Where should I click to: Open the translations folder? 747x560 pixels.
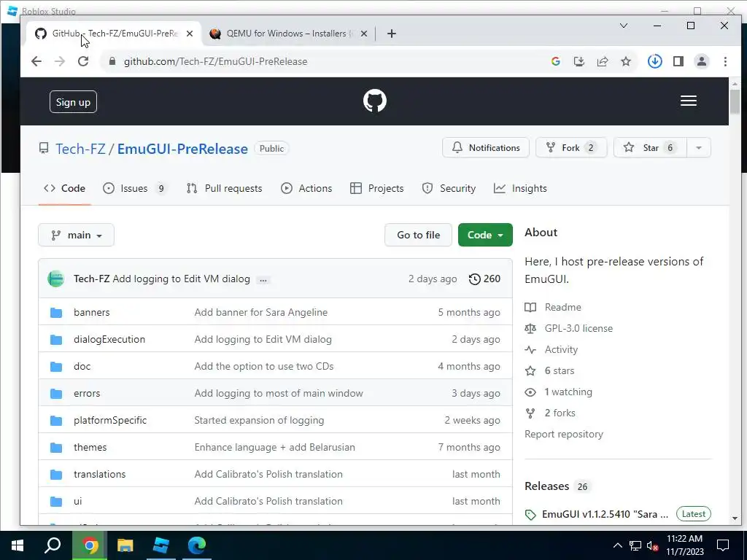(x=99, y=474)
